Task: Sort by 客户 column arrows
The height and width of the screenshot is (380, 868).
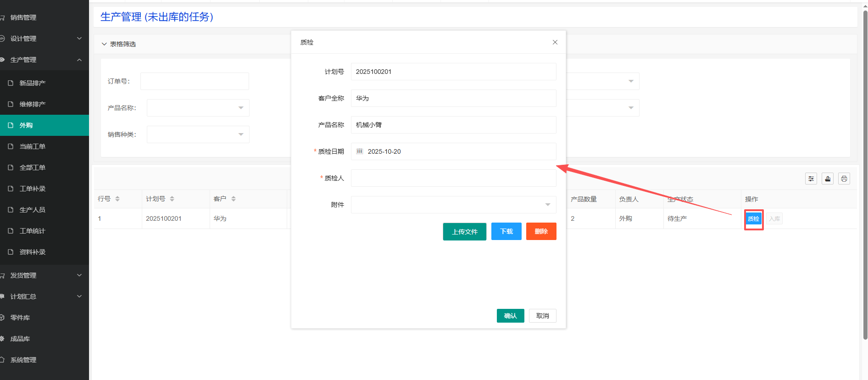Action: pos(234,199)
